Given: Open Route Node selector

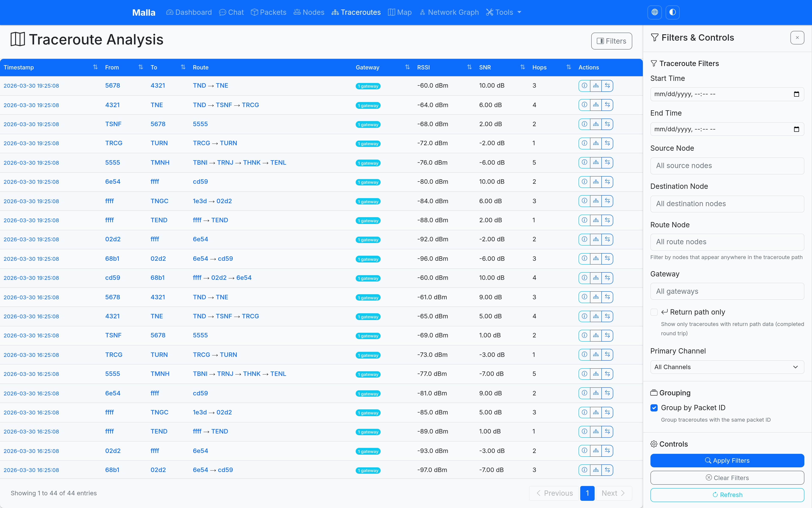Looking at the screenshot, I should (727, 242).
